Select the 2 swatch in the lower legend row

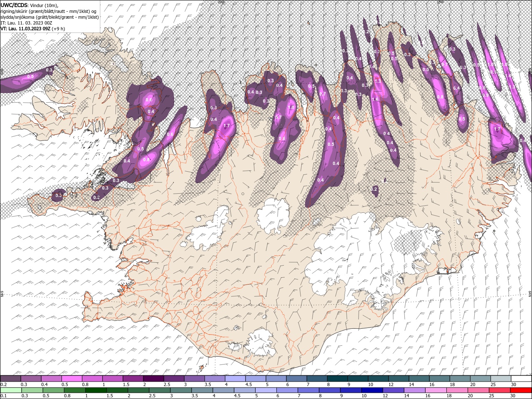click(138, 390)
